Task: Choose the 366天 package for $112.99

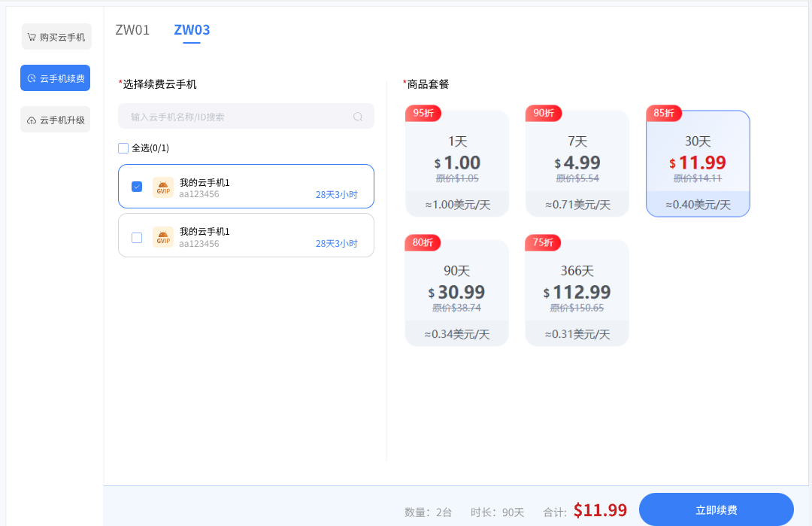Action: pyautogui.click(x=577, y=293)
